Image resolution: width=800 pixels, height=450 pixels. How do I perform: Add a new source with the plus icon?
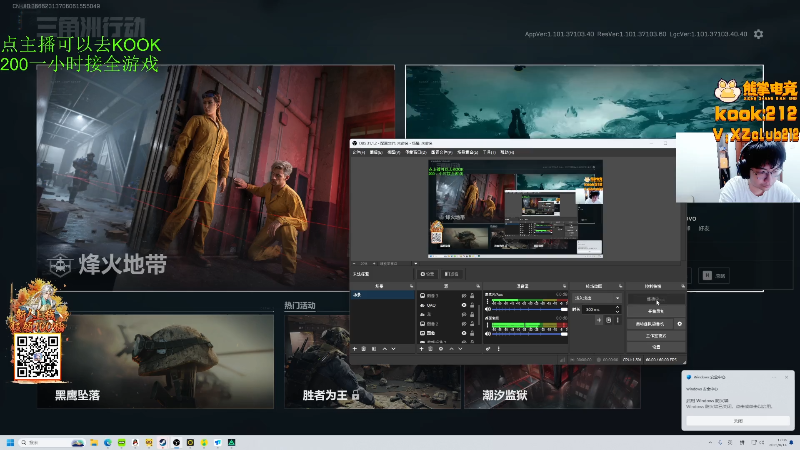(x=421, y=348)
